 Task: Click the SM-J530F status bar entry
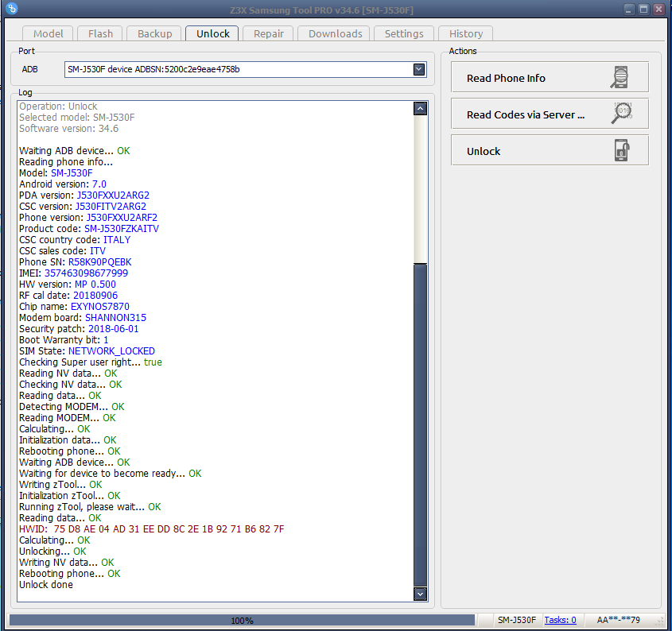[516, 620]
